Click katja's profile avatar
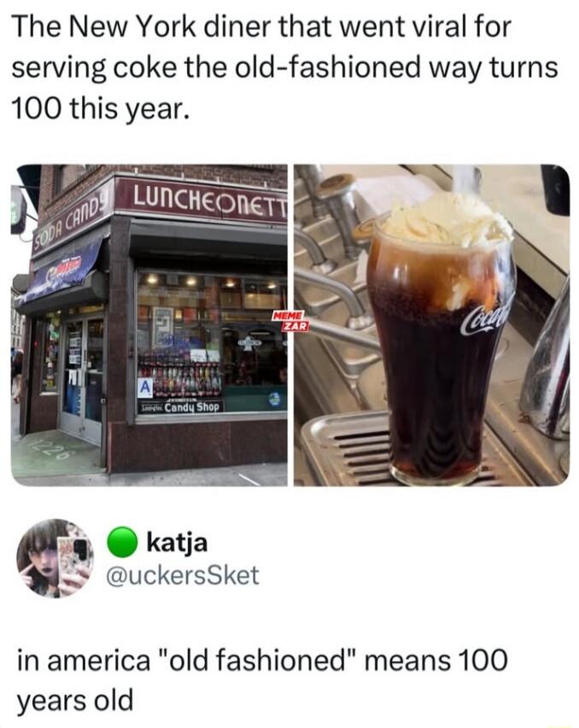This screenshot has height=728, width=579. tap(55, 557)
